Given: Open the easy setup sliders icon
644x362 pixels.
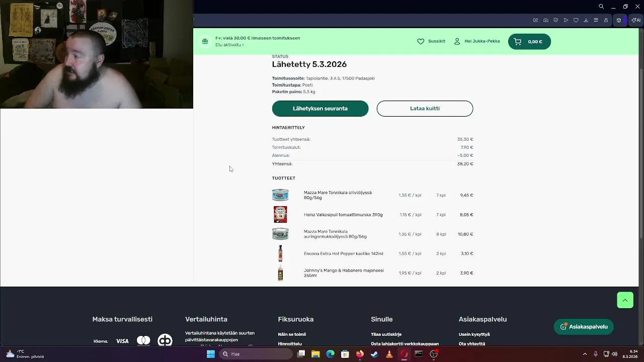Looking at the screenshot, I should (596, 20).
